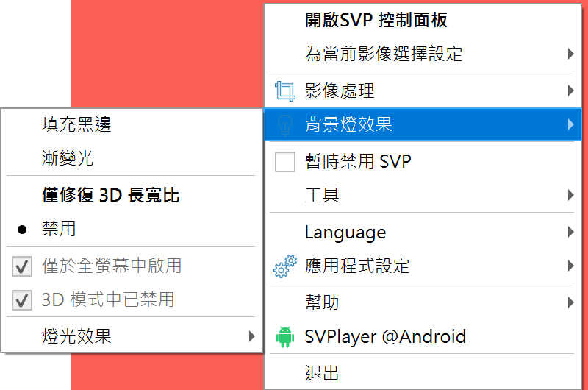
Task: Choose SVPlayer @Android menu entry
Action: click(423, 336)
